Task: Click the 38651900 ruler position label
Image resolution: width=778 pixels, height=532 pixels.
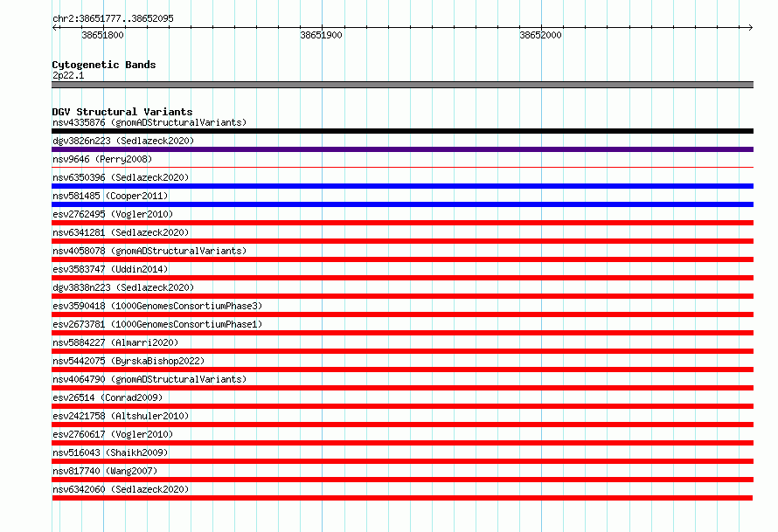Action: click(321, 35)
